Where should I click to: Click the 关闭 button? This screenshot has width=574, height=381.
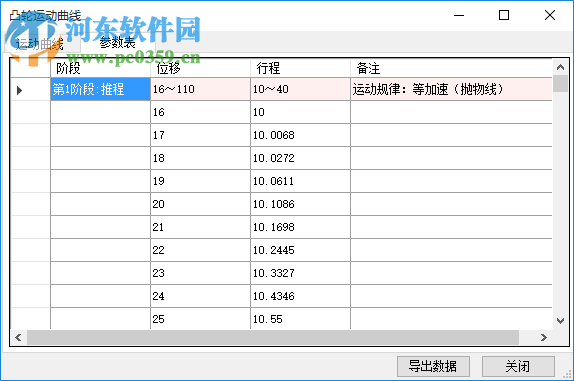pos(518,366)
